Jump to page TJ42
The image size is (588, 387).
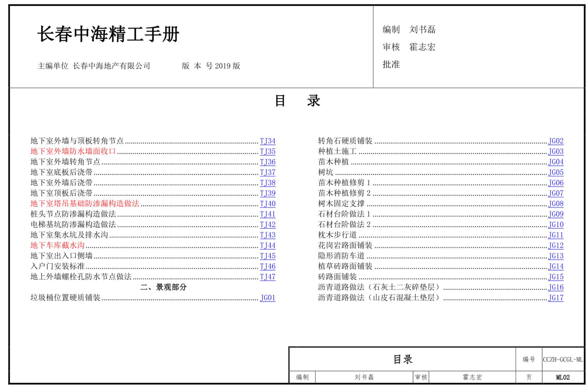(x=267, y=225)
